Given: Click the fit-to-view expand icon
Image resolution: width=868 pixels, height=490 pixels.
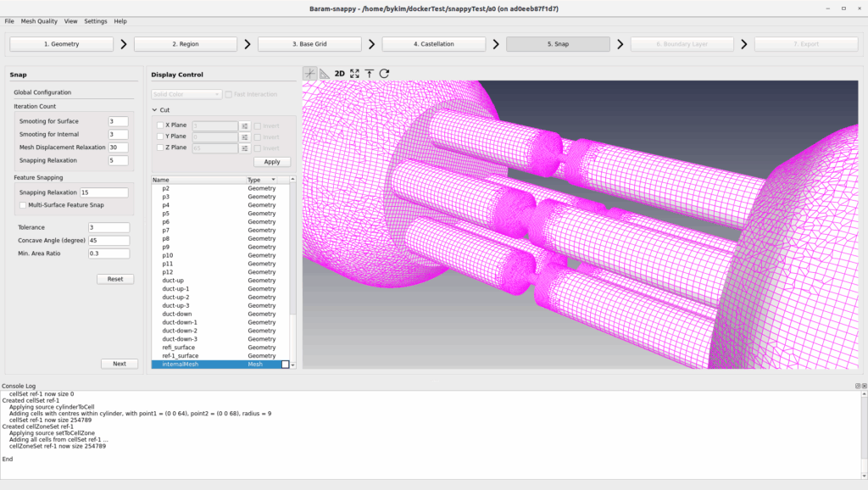Looking at the screenshot, I should point(354,74).
